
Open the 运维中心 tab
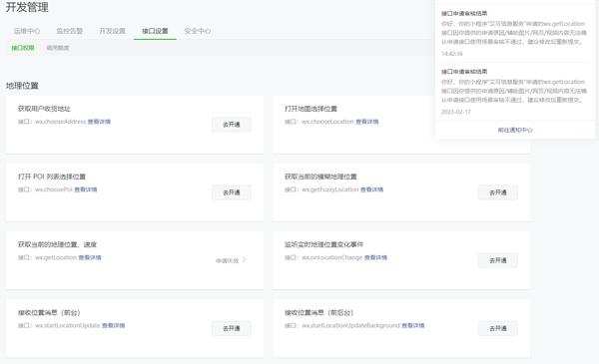click(27, 31)
